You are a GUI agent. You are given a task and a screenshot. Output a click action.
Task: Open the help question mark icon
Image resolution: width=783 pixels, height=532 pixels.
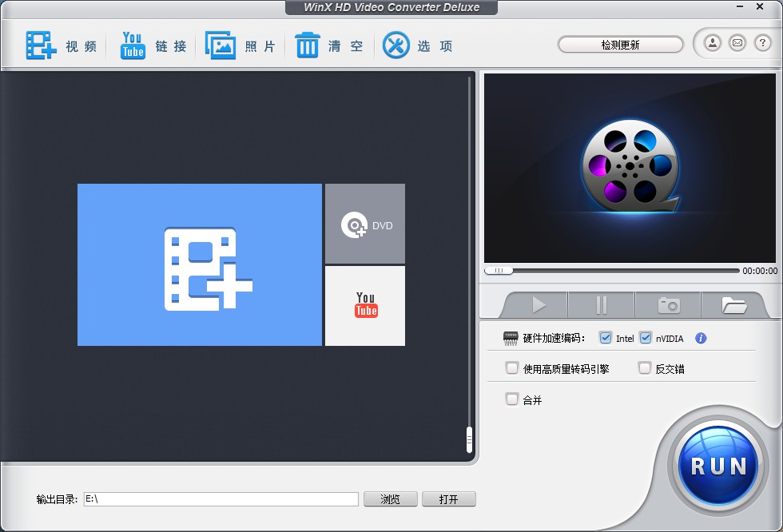[761, 43]
